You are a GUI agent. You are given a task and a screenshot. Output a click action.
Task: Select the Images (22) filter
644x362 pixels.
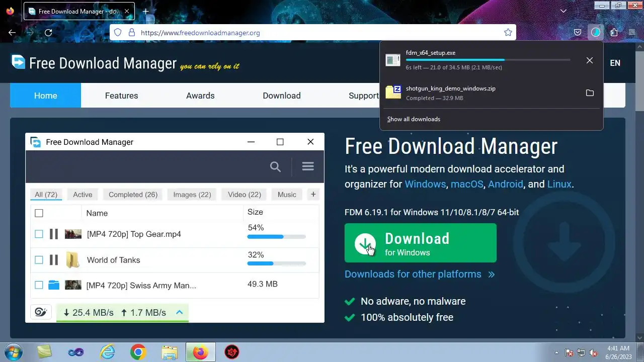point(192,195)
